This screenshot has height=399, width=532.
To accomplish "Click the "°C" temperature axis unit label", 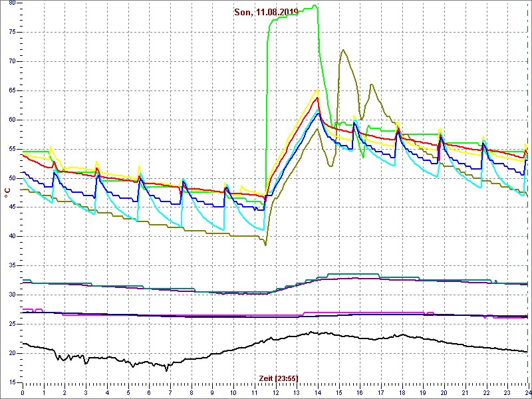I will click(7, 193).
